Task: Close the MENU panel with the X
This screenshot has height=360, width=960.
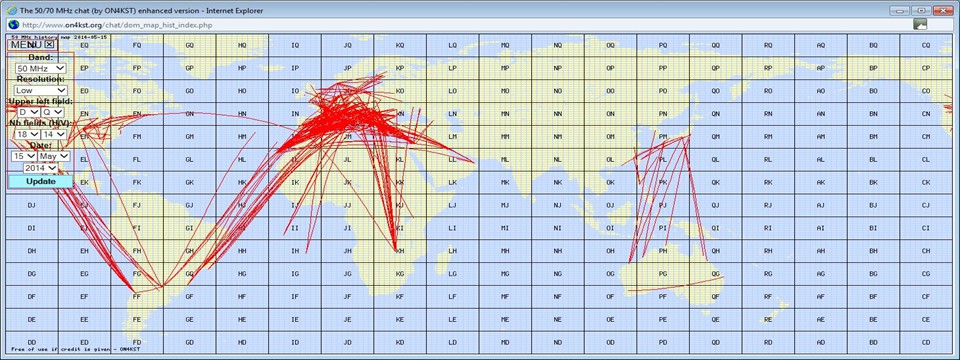Action: click(49, 44)
